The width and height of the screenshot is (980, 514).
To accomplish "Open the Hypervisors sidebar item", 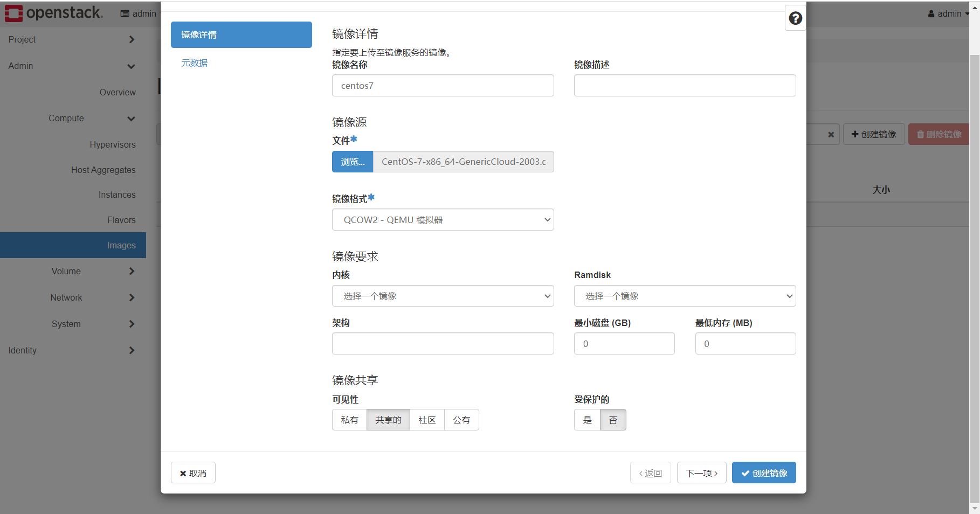I will (113, 144).
